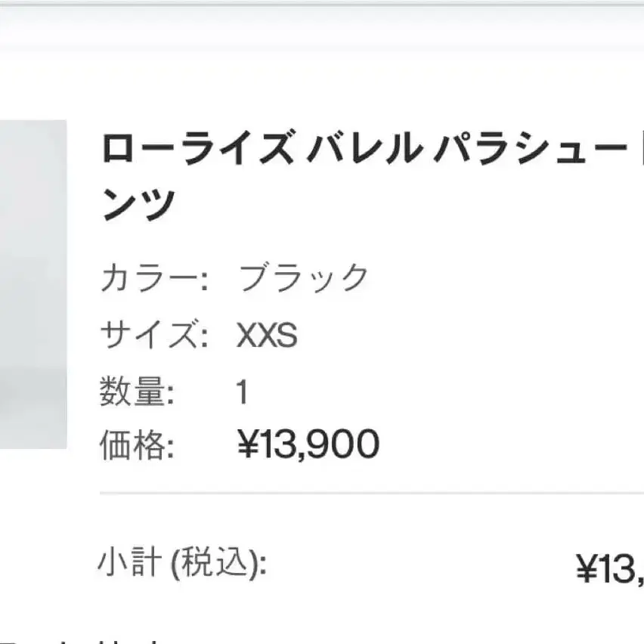
Task: Click the 価格 label
Action: click(137, 446)
